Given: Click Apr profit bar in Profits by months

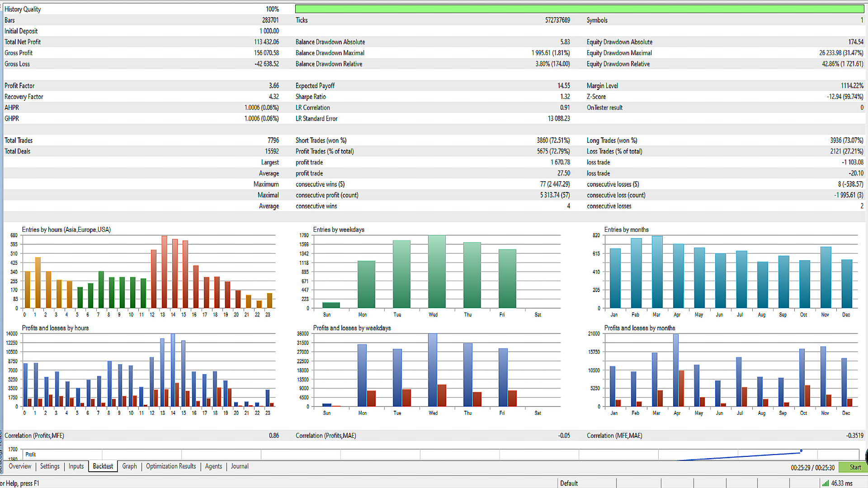Looking at the screenshot, I should 676,370.
